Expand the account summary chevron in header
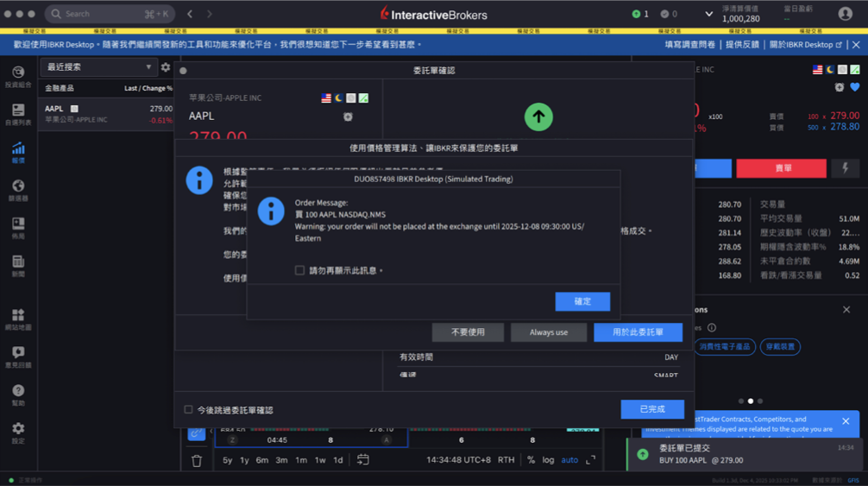868x486 pixels. [708, 14]
